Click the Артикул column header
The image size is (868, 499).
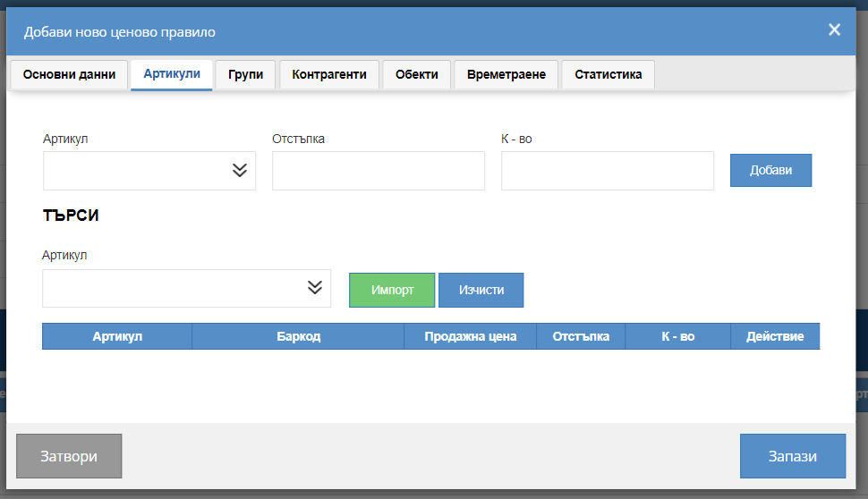117,336
